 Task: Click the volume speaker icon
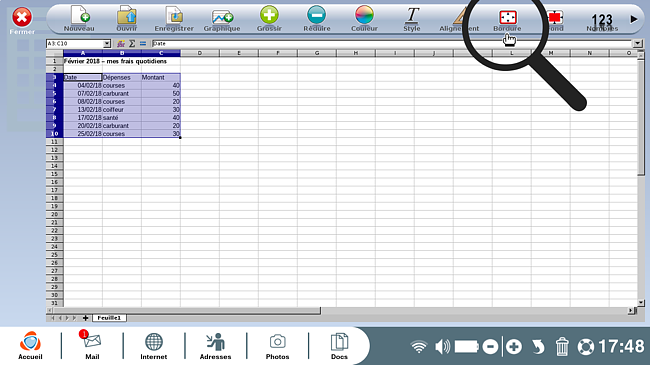coord(442,346)
